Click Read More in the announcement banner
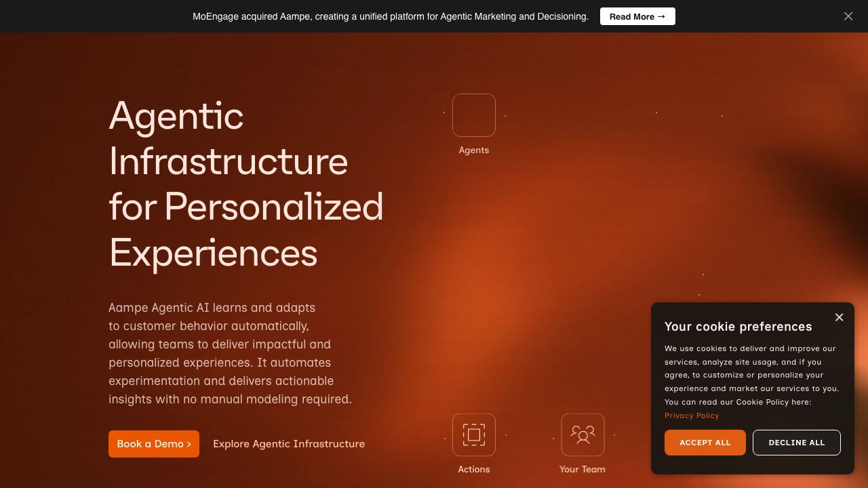 (637, 16)
